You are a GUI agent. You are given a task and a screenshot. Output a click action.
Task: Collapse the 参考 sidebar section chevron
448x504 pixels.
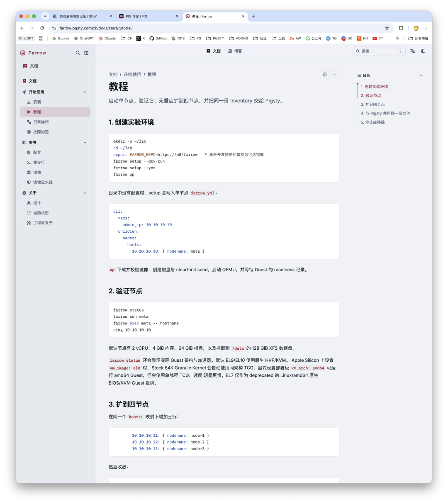click(x=85, y=143)
